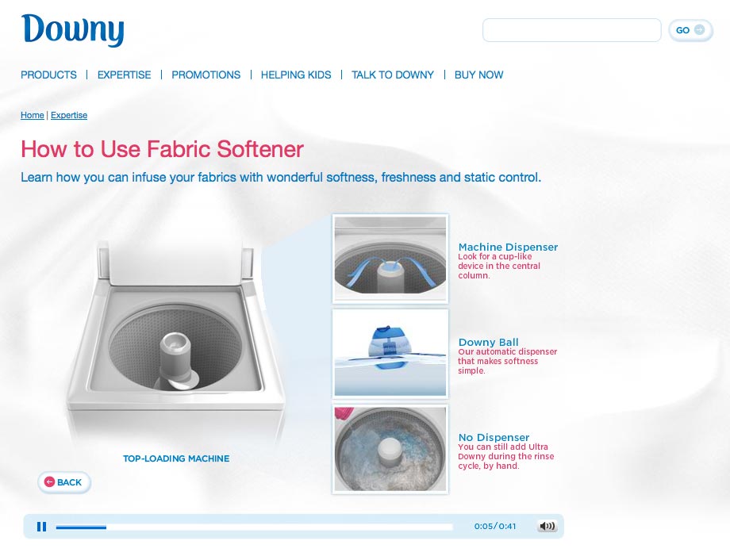Select the Downy Ball thumbnail image
The width and height of the screenshot is (730, 560).
coord(390,353)
